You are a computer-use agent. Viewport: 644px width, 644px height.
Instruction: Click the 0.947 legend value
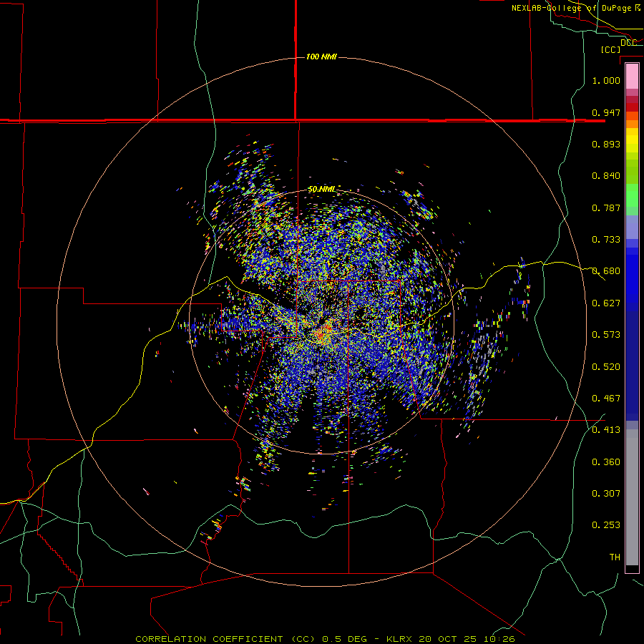[x=606, y=112]
